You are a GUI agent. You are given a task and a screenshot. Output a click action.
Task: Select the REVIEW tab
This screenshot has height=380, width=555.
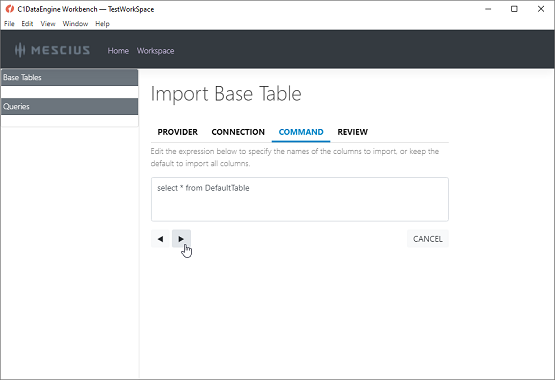(x=353, y=132)
